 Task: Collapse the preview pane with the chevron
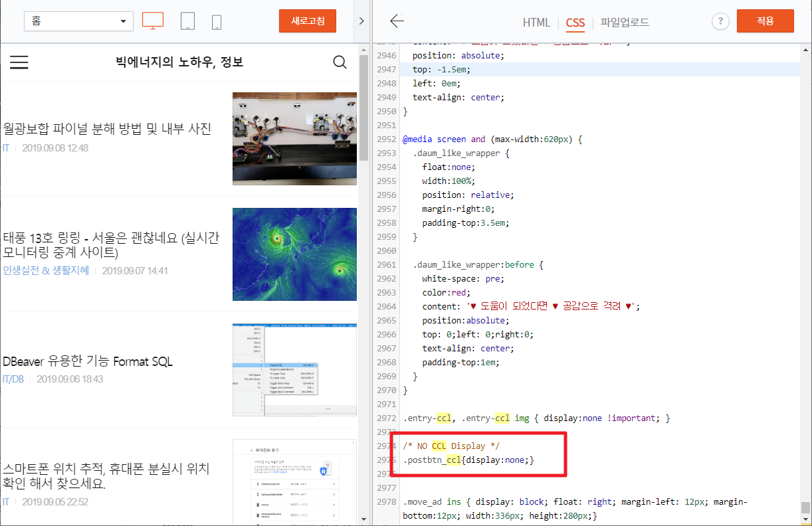[361, 21]
